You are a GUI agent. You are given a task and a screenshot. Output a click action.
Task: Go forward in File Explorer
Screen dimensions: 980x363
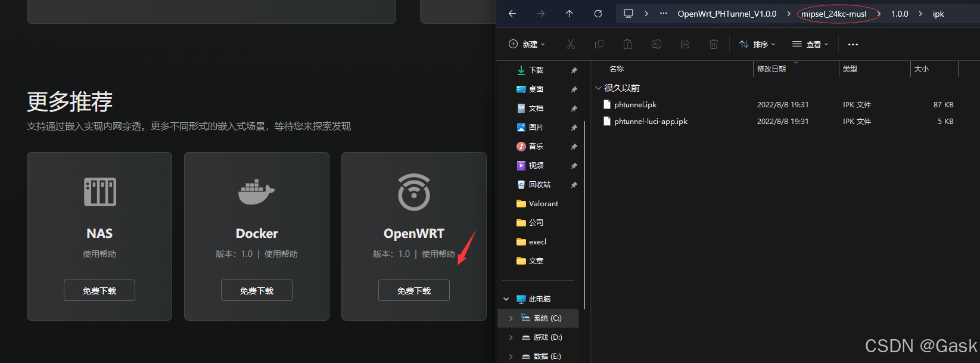[541, 14]
